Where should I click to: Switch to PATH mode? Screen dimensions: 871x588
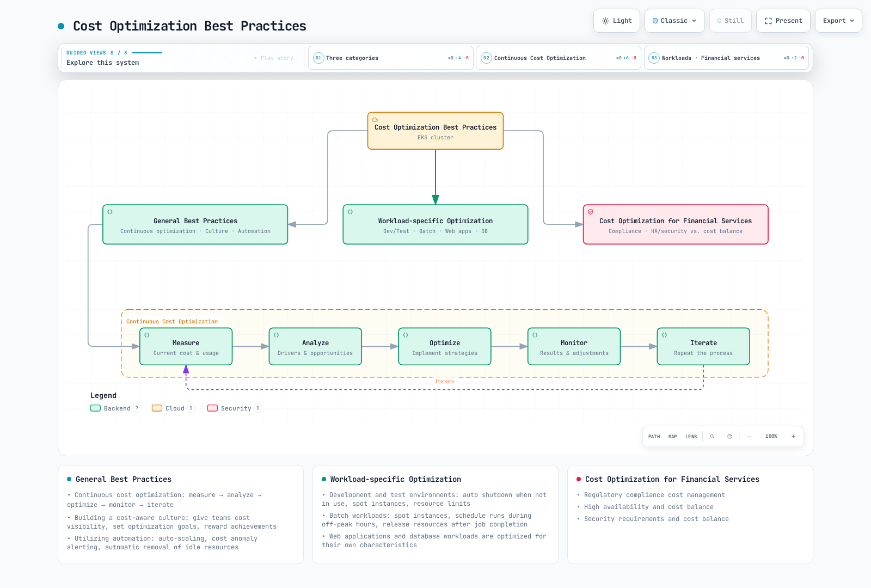654,437
